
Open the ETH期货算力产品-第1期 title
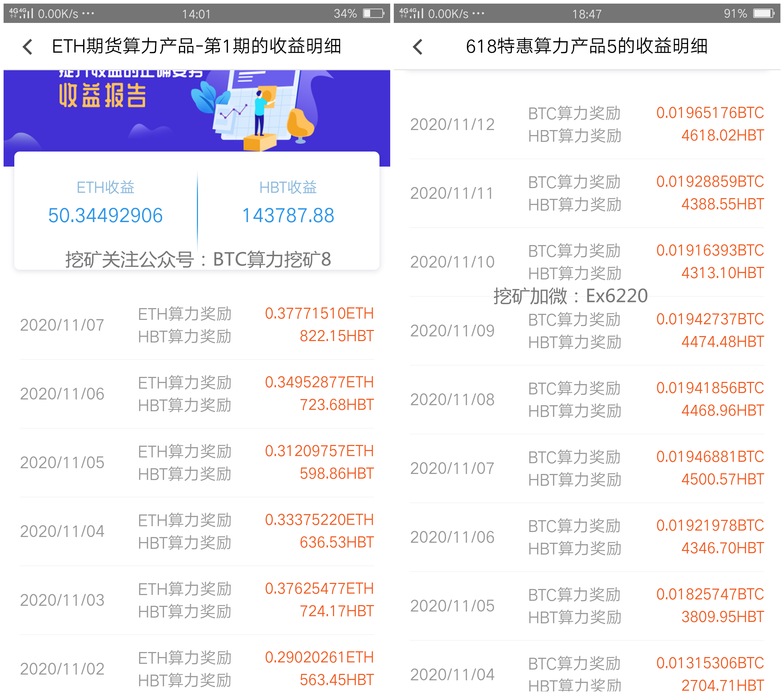tap(198, 47)
